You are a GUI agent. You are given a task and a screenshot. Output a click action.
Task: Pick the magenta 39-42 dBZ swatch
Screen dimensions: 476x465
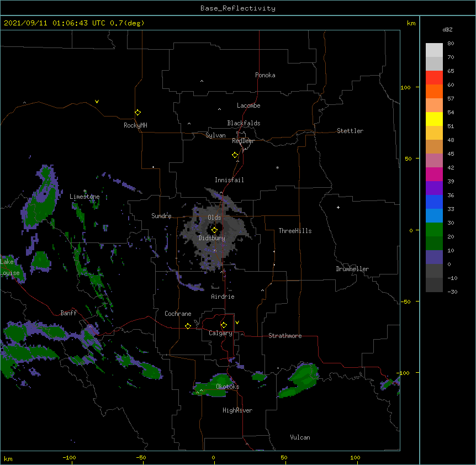tap(434, 174)
